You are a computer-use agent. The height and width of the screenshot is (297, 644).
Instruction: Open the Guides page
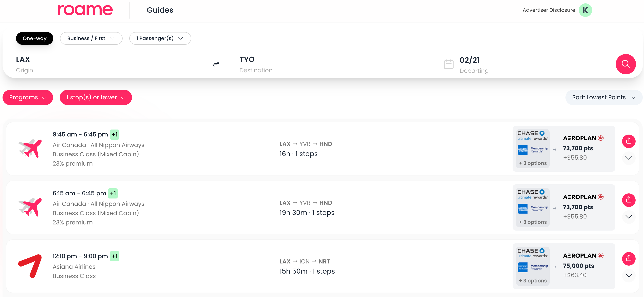click(160, 10)
